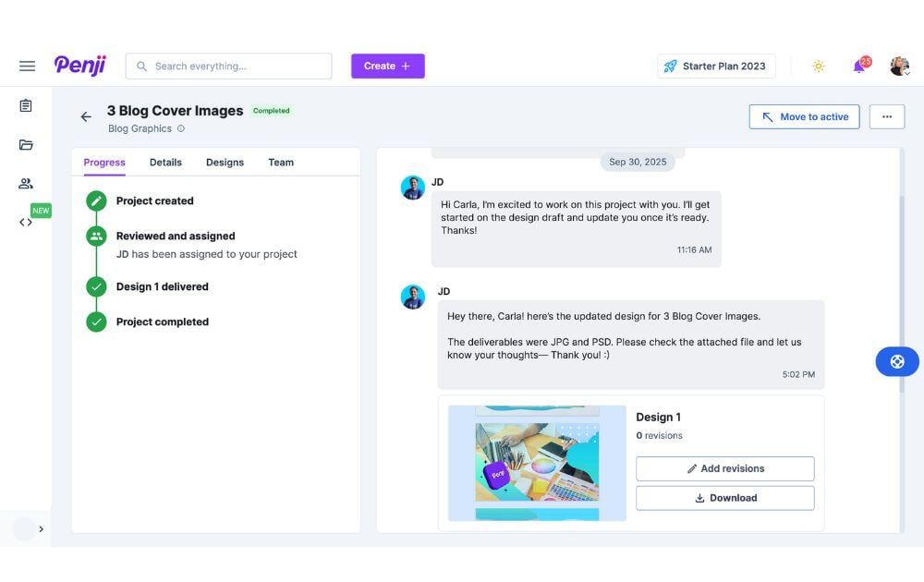Open the three-dots more options menu
Screen dimensions: 924x582
pyautogui.click(x=886, y=116)
